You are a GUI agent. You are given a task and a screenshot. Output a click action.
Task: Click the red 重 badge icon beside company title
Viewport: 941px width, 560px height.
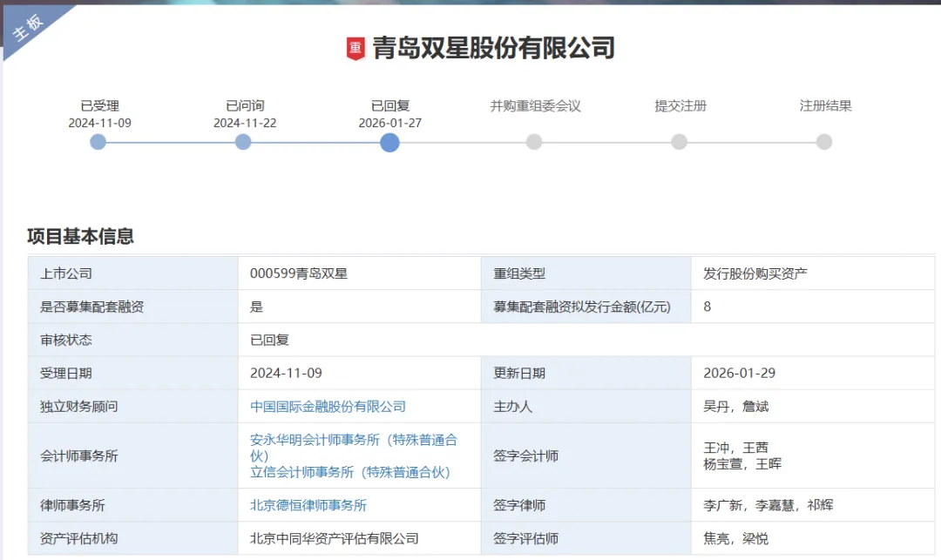click(x=355, y=49)
